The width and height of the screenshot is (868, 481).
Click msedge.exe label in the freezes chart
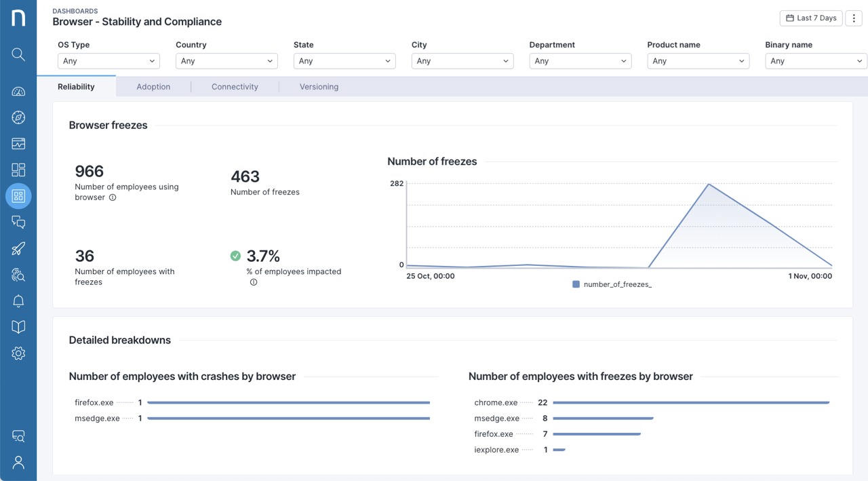(497, 419)
